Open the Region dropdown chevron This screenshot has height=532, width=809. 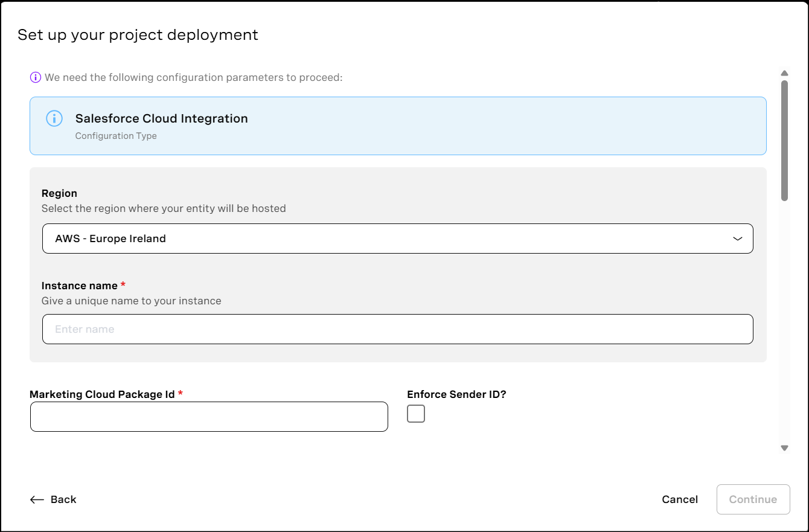[x=738, y=239]
